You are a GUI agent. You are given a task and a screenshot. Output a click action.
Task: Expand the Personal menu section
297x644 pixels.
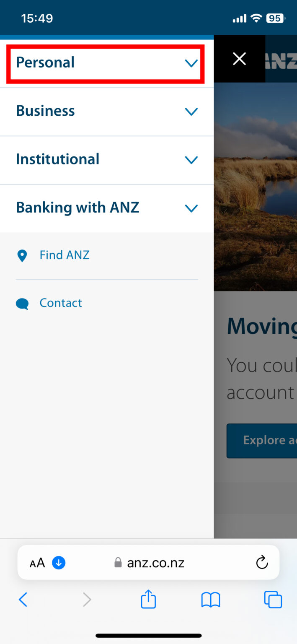[x=191, y=63]
